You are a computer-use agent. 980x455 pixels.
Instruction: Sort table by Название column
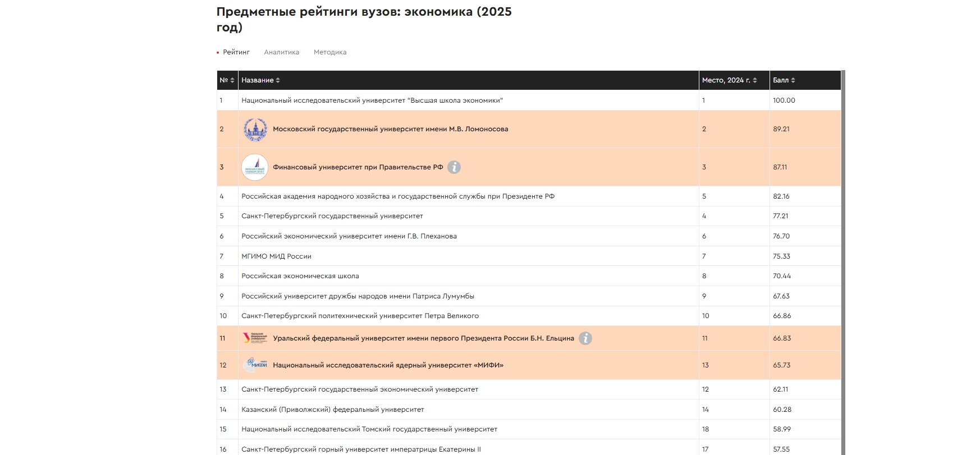coord(260,80)
